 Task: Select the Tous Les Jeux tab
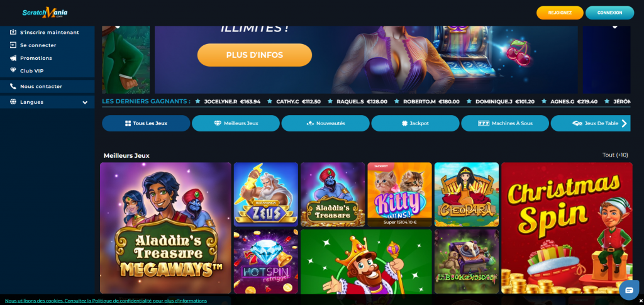146,123
